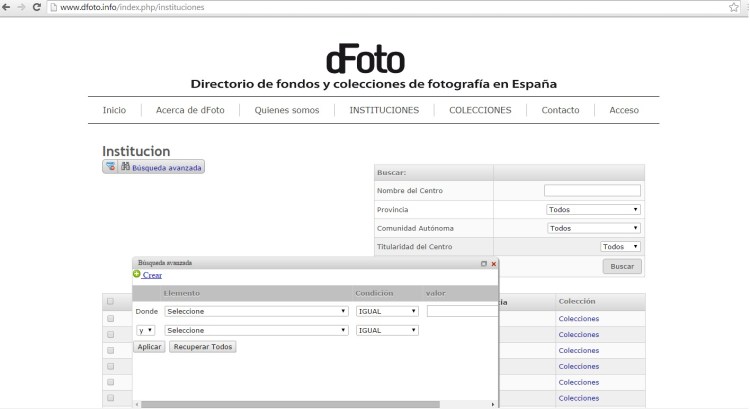Click the Crear link
This screenshot has height=409, width=750.
[152, 275]
